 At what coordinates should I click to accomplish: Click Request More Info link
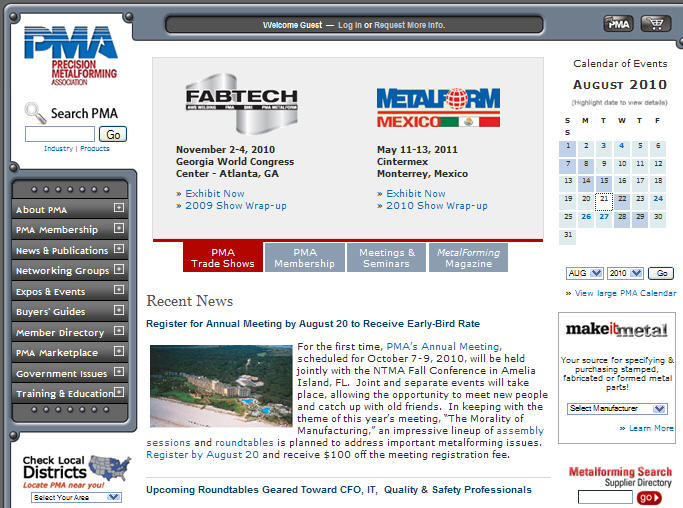coord(409,25)
